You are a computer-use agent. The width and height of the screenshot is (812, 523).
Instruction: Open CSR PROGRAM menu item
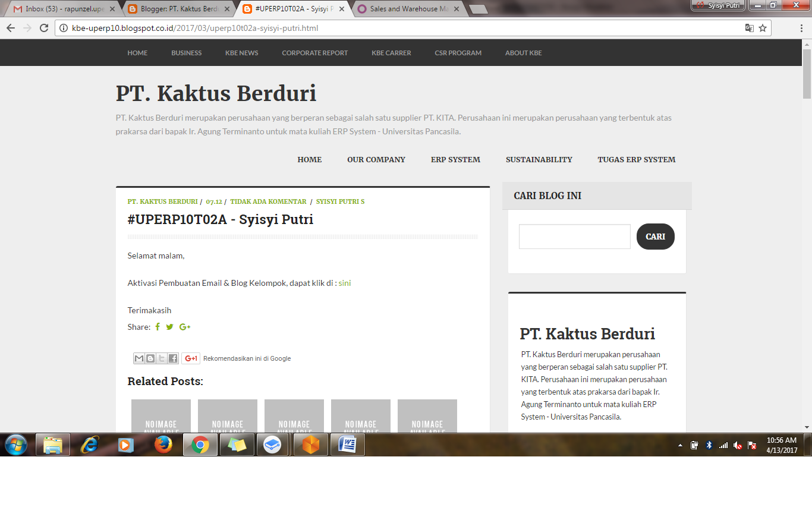point(458,53)
